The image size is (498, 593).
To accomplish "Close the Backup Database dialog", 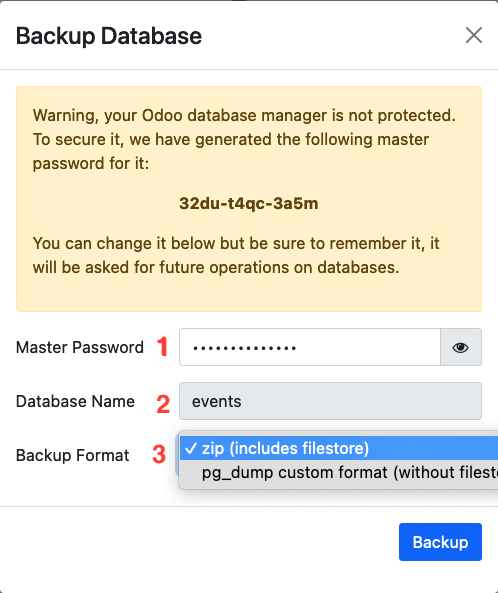I will (473, 35).
